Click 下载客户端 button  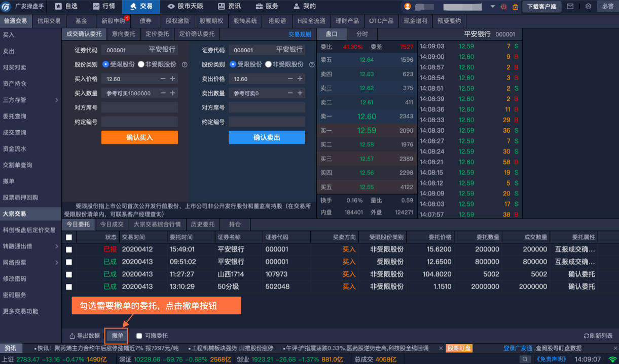[541, 7]
